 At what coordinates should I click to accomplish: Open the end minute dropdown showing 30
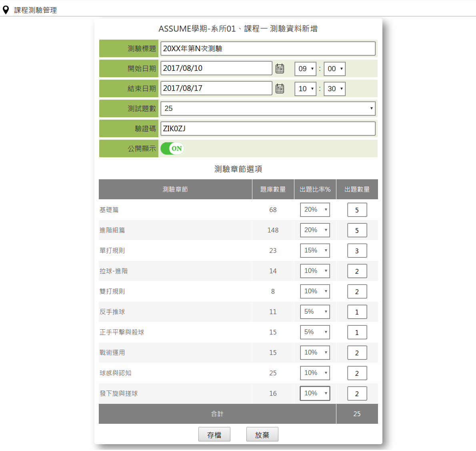pyautogui.click(x=334, y=89)
